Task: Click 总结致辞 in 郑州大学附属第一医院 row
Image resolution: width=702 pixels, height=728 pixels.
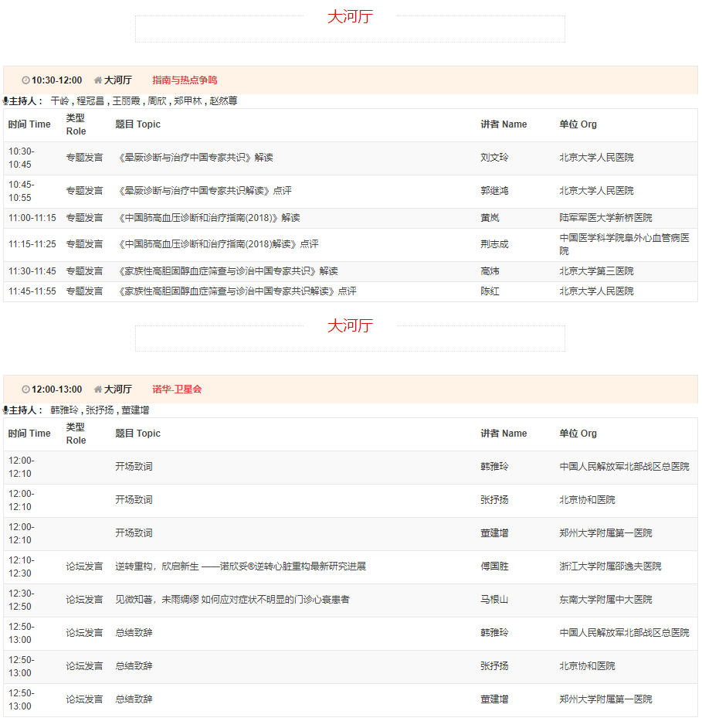Action: pyautogui.click(x=134, y=699)
